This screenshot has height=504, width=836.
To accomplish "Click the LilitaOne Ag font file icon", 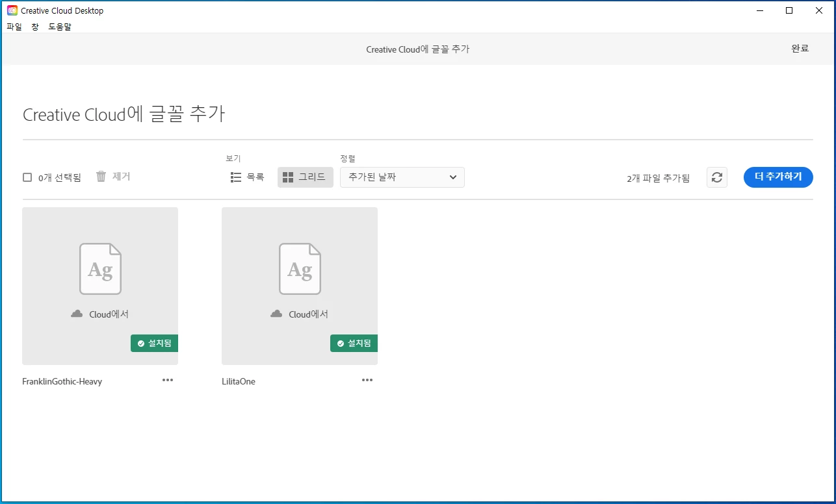I will tap(300, 269).
